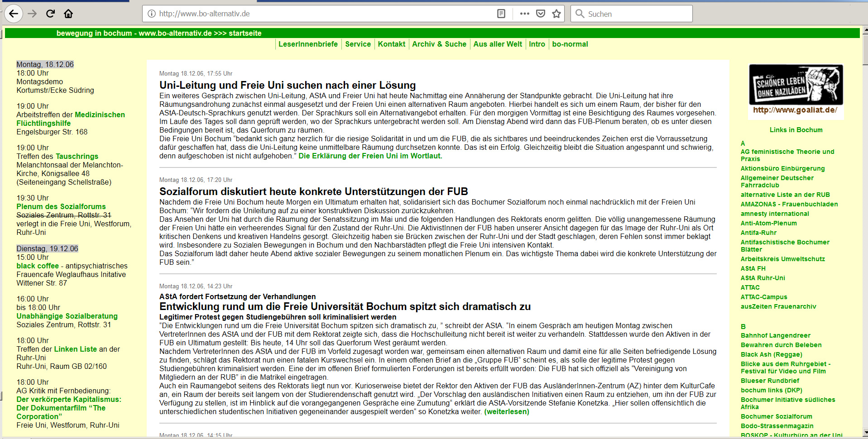The height and width of the screenshot is (439, 868).
Task: Open Black Ash (Reggae) link
Action: pos(772,354)
